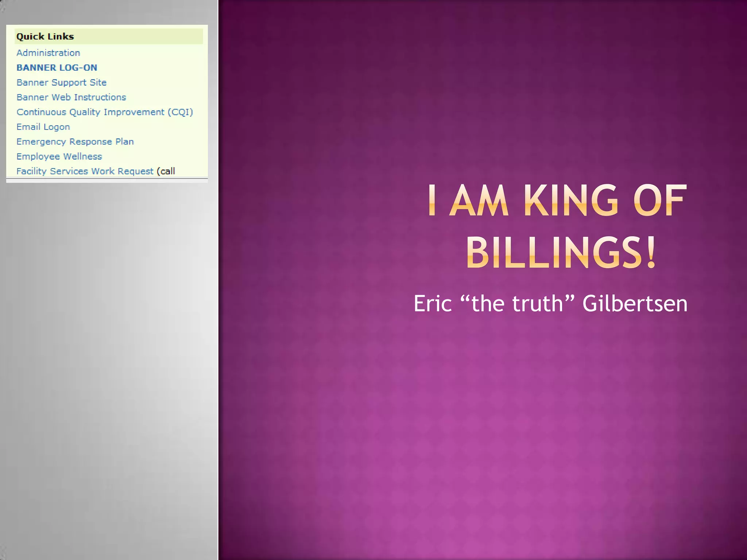Click the word "Quick" in the panel header
This screenshot has height=560, width=747.
[x=30, y=36]
